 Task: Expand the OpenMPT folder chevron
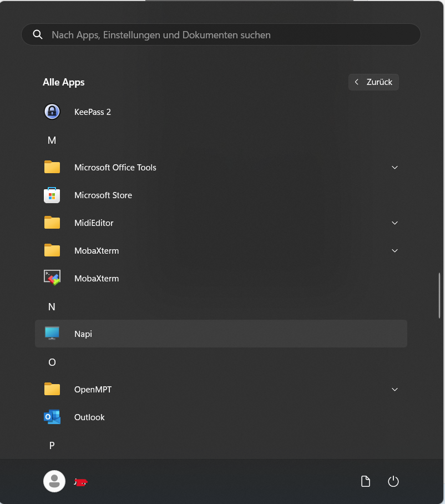395,389
